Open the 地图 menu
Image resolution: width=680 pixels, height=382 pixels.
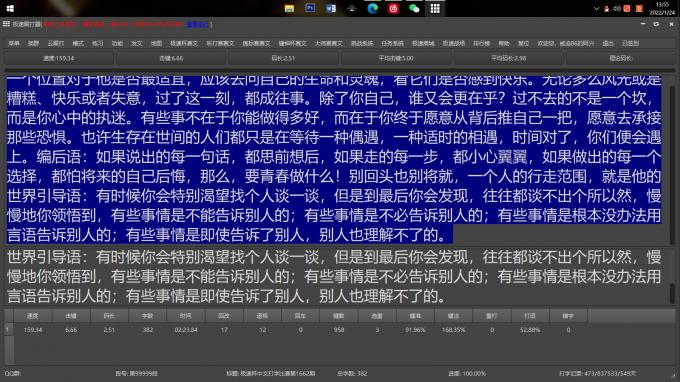[156, 43]
